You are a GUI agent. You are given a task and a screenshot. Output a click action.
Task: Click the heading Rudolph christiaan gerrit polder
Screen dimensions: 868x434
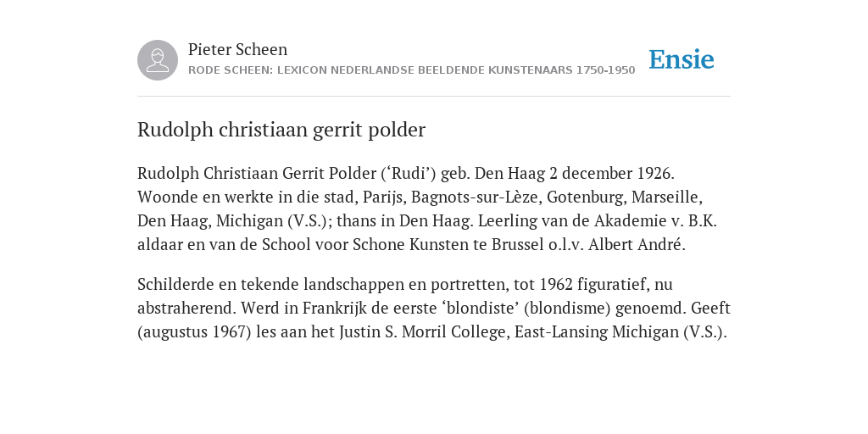point(281,130)
